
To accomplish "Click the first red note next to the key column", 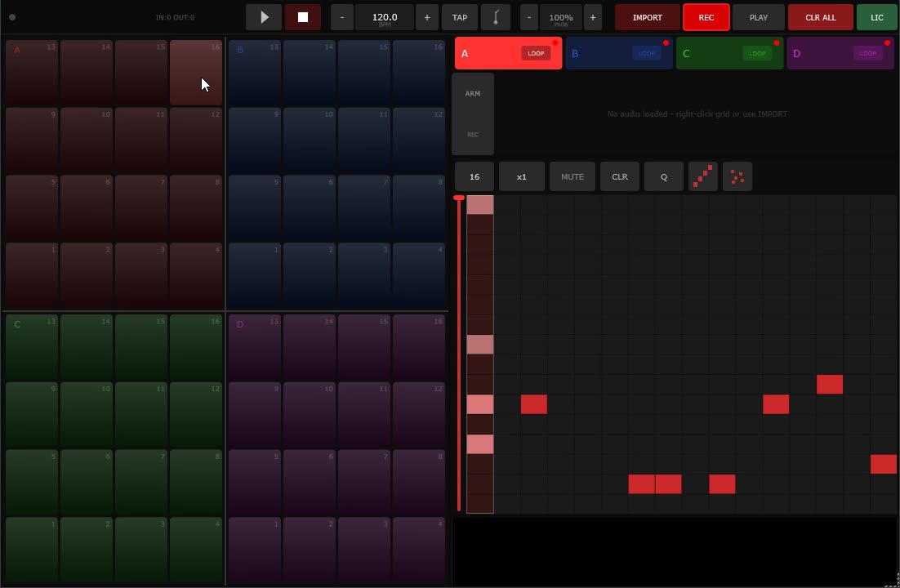I will click(x=534, y=404).
